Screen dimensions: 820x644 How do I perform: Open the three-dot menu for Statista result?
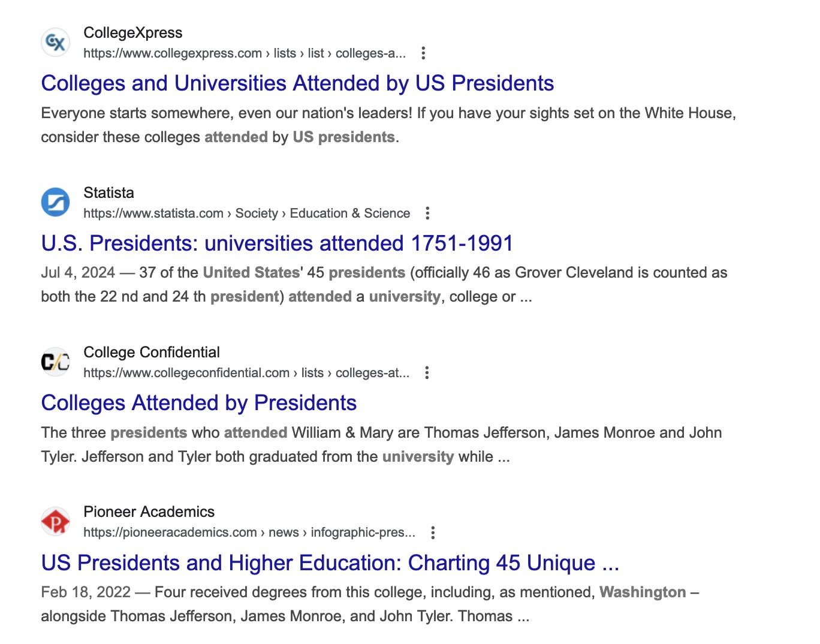(x=427, y=213)
